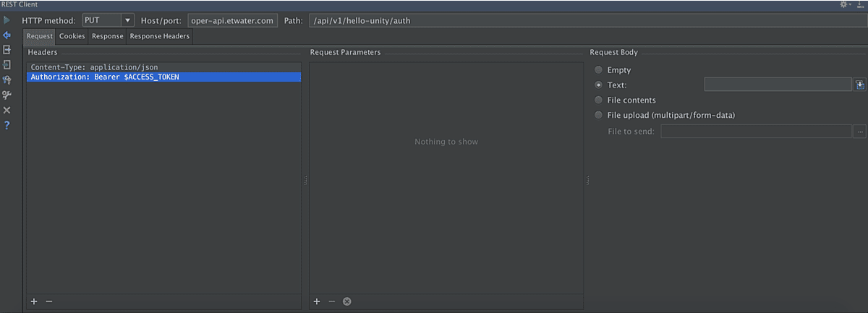Click the export request icon in the left toolbar
Image resolution: width=868 pixels, height=313 pixels.
(x=7, y=50)
